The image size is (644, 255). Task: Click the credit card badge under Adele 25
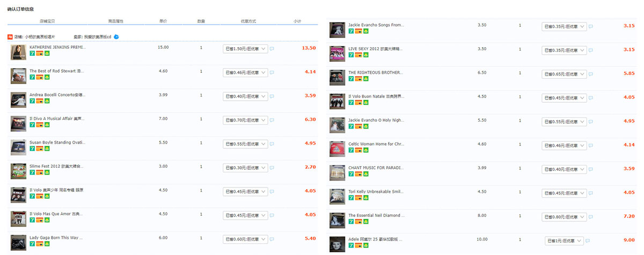pyautogui.click(x=358, y=246)
